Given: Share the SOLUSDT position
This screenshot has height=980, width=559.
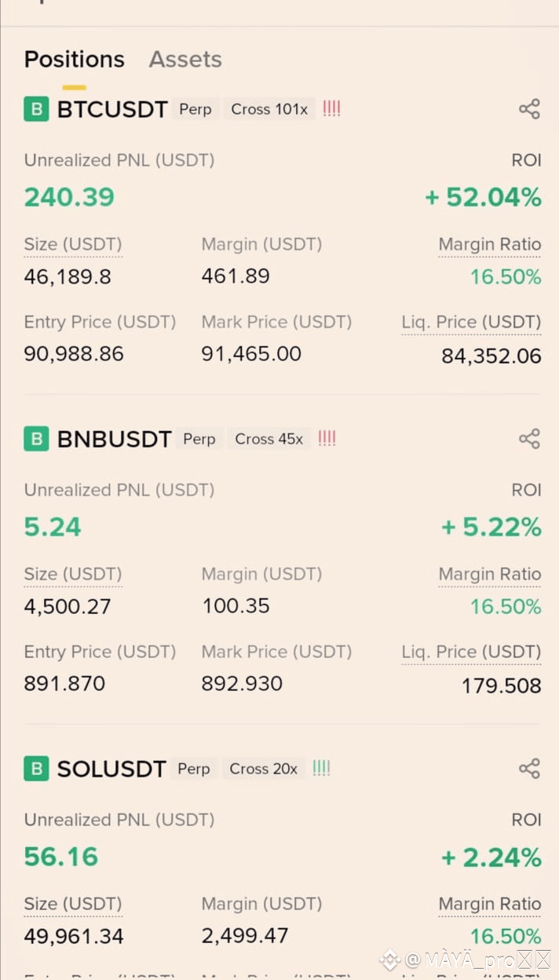Looking at the screenshot, I should [x=530, y=769].
